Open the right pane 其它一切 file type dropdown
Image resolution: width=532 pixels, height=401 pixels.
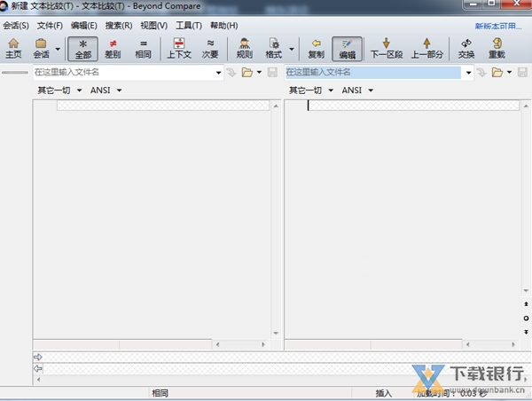click(311, 90)
